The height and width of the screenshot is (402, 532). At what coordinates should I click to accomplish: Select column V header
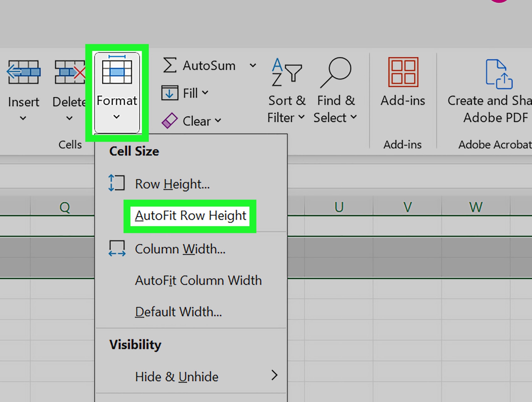408,207
